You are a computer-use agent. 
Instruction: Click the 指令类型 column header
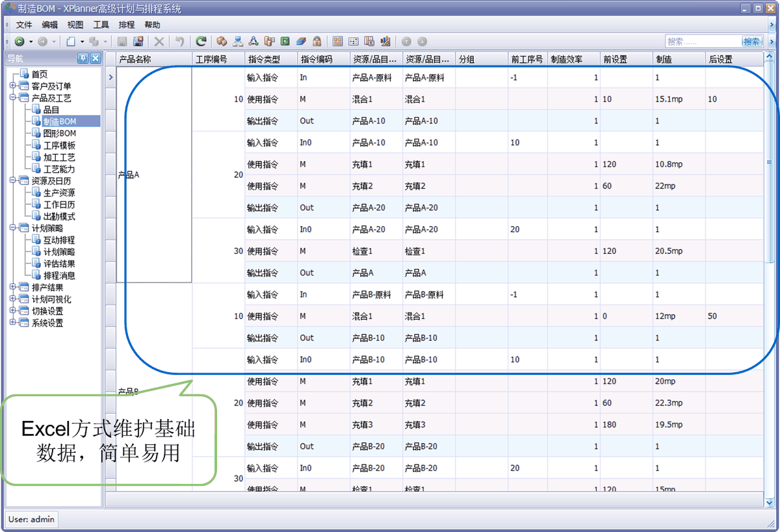click(270, 59)
